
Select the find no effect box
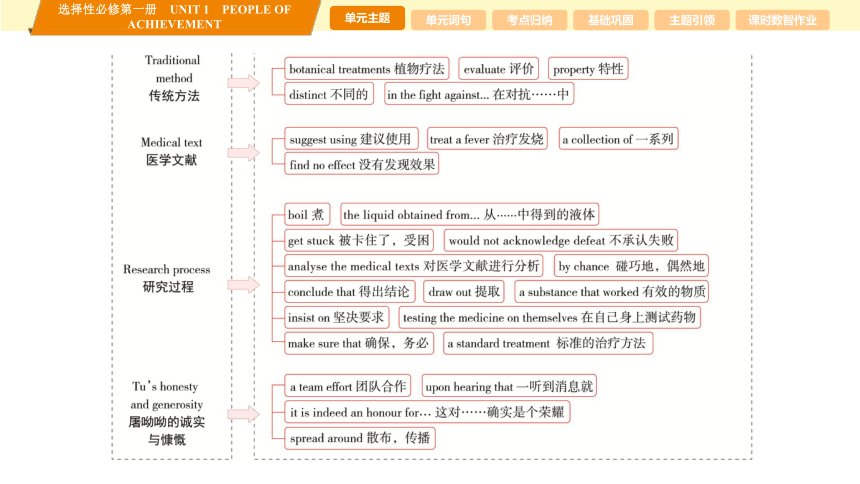(x=361, y=164)
